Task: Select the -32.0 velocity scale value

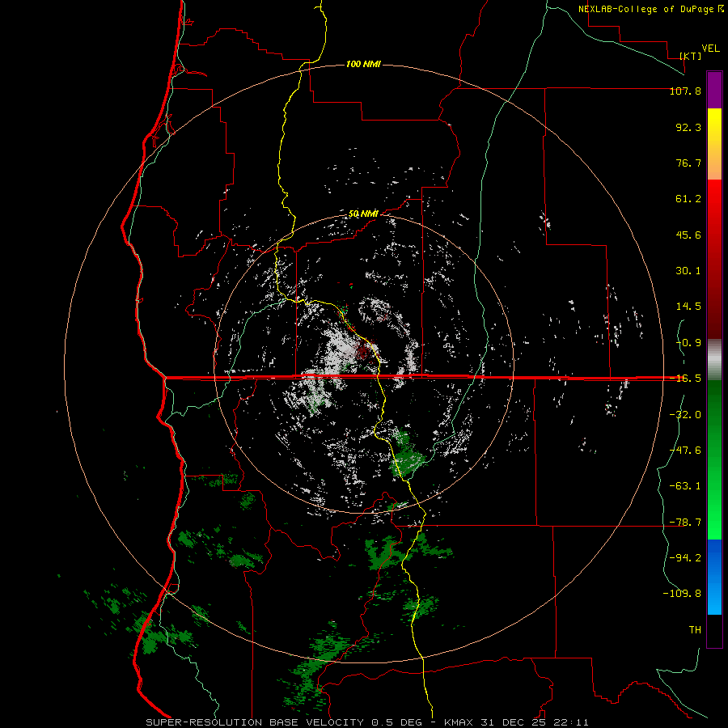Action: pyautogui.click(x=685, y=415)
